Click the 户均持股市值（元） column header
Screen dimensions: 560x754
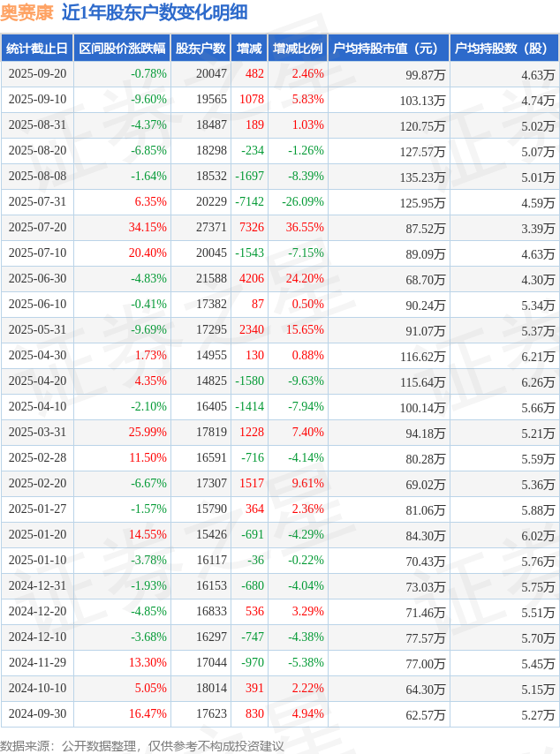(x=388, y=49)
